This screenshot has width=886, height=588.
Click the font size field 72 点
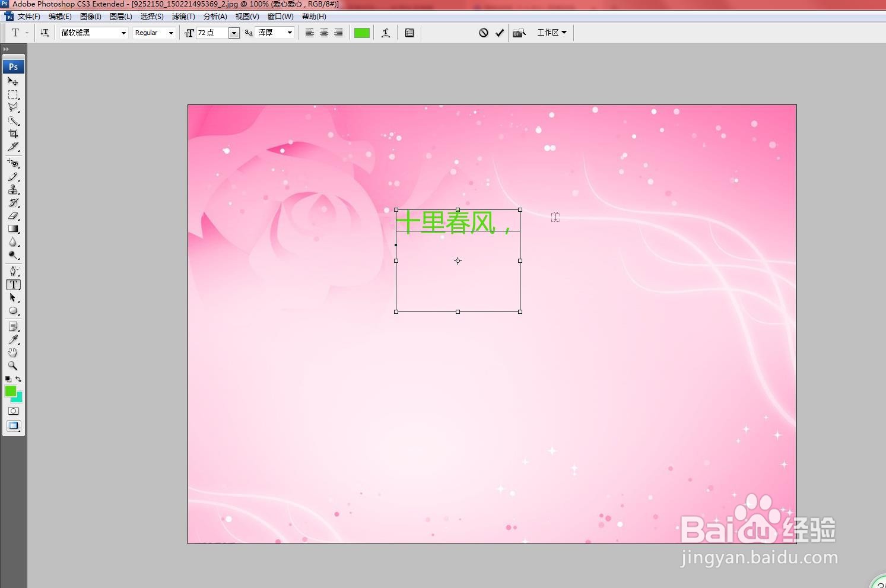(212, 33)
